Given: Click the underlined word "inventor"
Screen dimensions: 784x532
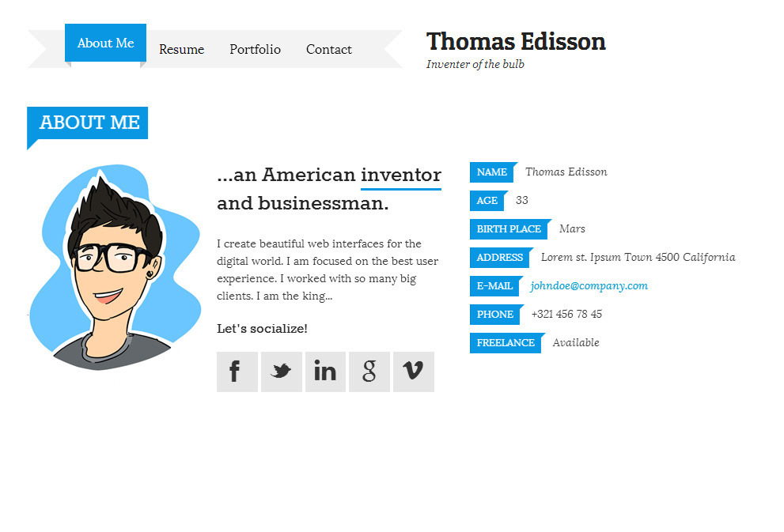Looking at the screenshot, I should pyautogui.click(x=400, y=175).
